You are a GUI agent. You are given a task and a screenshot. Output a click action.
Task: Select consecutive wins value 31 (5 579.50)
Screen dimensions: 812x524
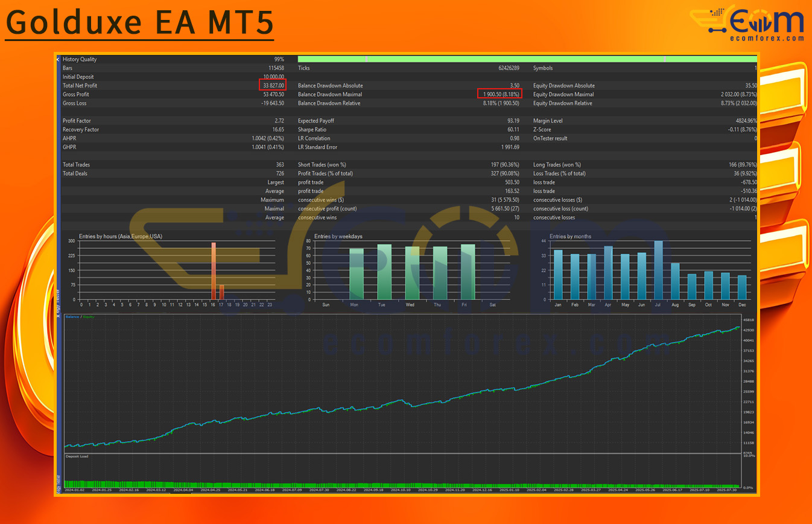(505, 200)
